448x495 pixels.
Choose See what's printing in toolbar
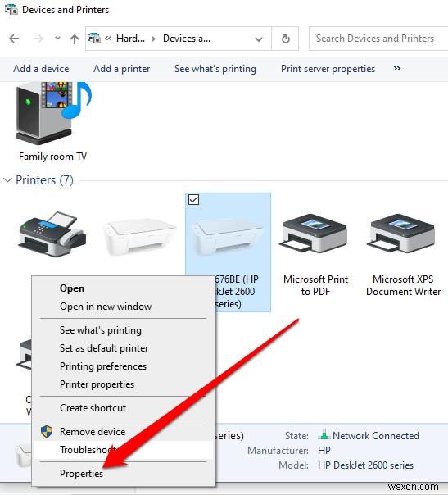[x=215, y=69]
